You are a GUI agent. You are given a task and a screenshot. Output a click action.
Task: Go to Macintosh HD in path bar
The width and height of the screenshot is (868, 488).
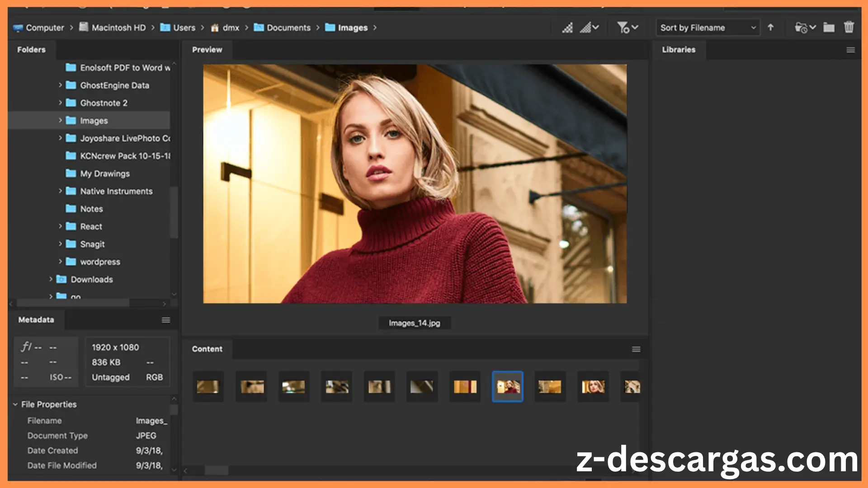[x=113, y=28]
